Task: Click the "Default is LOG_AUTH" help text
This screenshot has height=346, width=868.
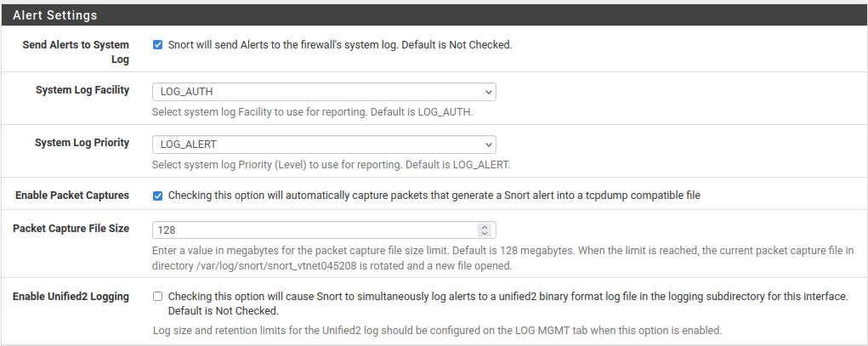Action: click(312, 111)
